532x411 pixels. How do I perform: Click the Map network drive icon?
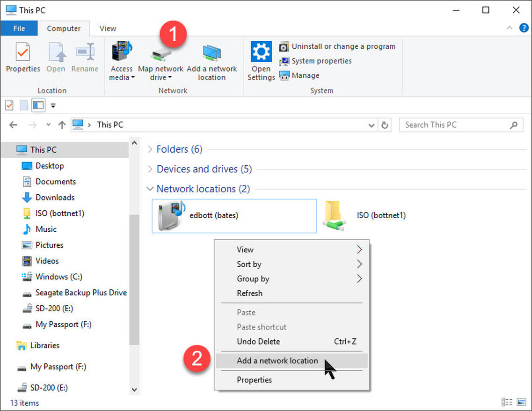[x=160, y=60]
